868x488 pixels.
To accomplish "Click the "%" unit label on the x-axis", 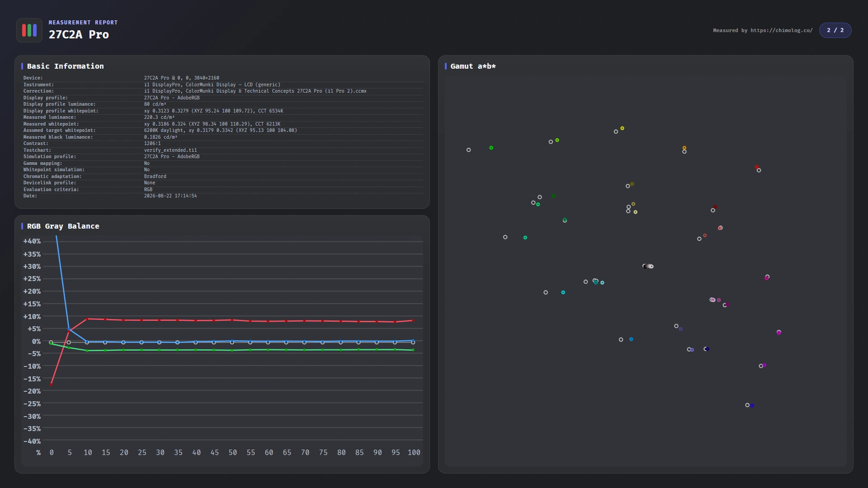I will [x=38, y=453].
